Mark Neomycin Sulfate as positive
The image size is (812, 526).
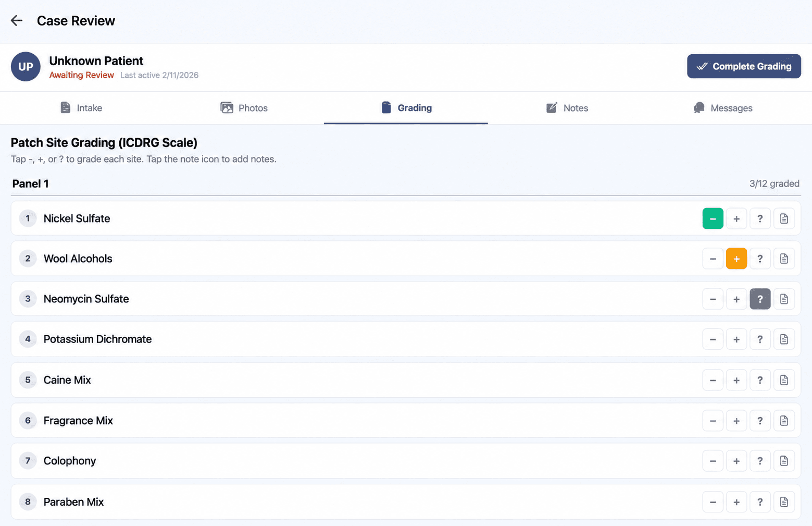coord(736,299)
